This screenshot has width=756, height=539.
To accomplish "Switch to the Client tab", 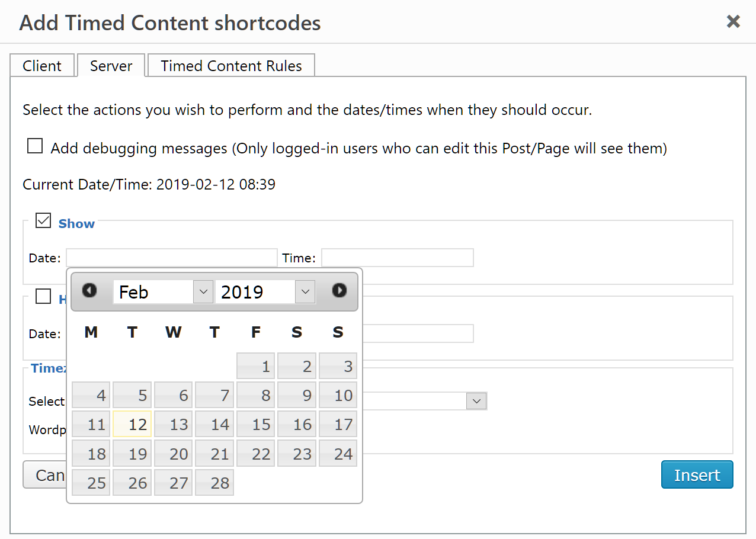I will pyautogui.click(x=42, y=66).
